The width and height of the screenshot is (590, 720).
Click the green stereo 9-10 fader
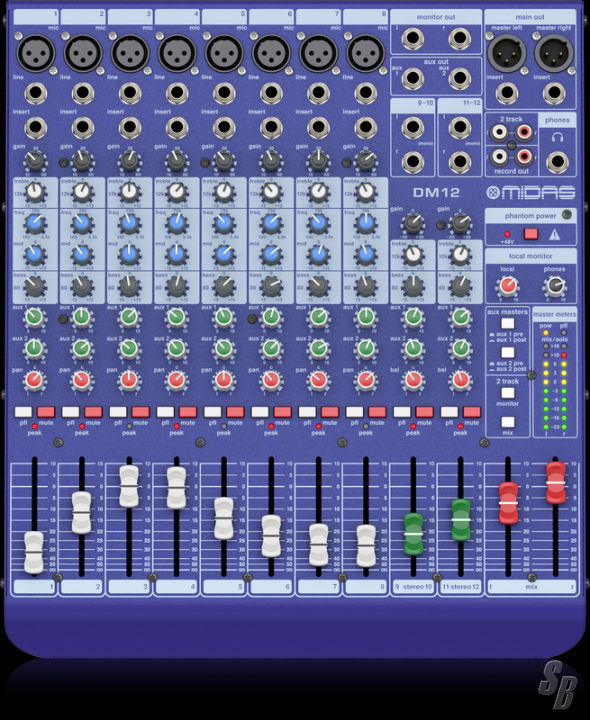tap(413, 534)
